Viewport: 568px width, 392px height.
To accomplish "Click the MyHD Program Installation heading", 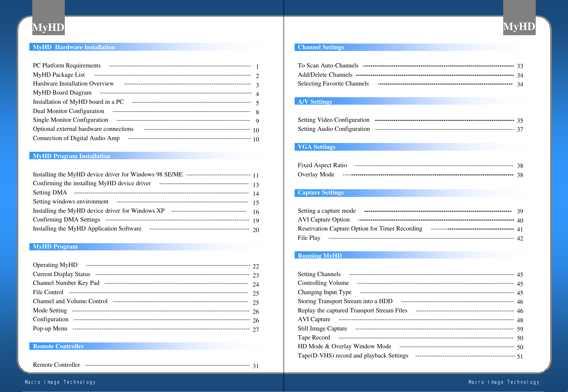I will 71,156.
